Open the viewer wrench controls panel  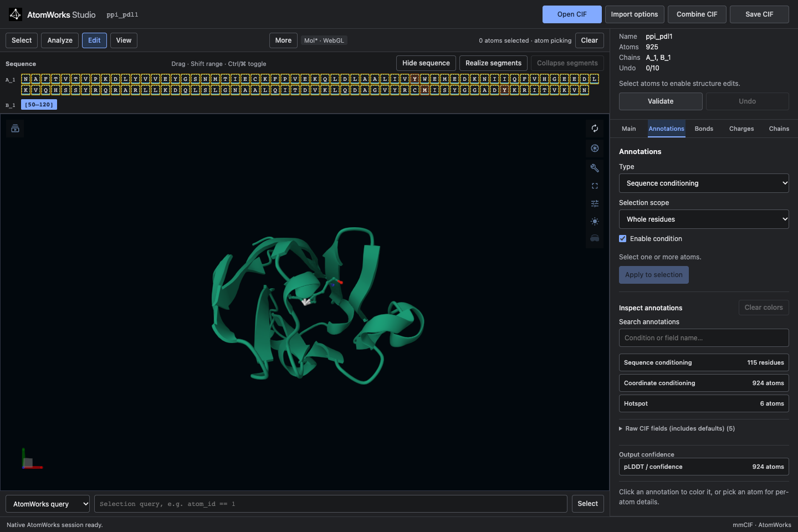click(595, 168)
